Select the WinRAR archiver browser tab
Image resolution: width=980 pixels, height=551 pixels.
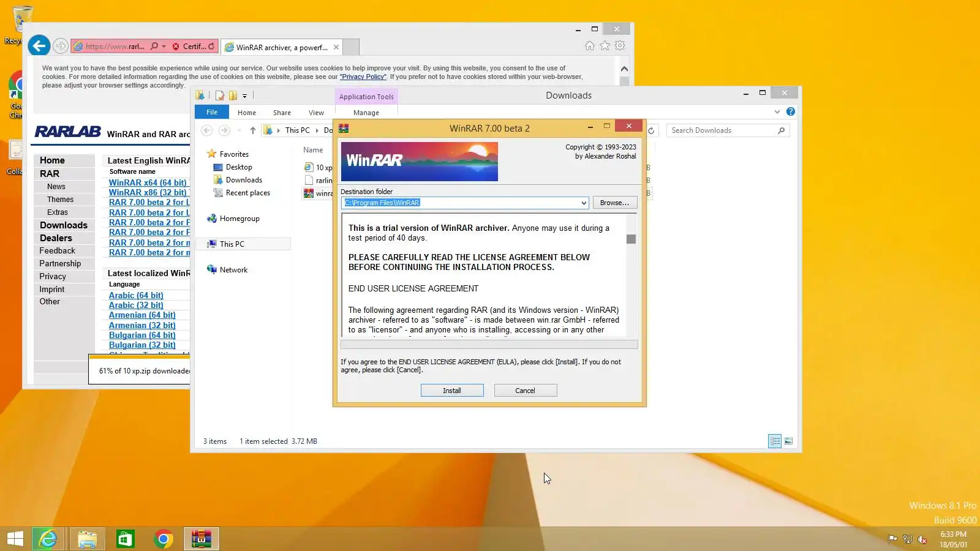coord(281,47)
